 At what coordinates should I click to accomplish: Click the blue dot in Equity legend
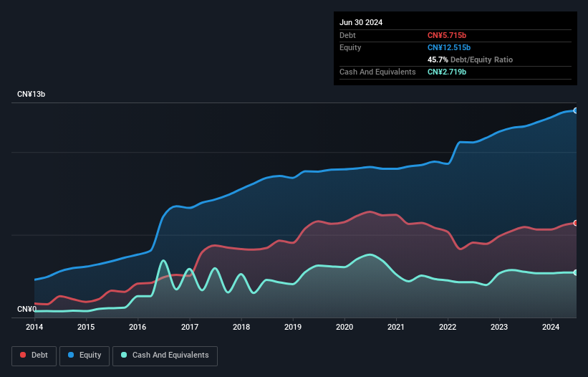pyautogui.click(x=70, y=355)
